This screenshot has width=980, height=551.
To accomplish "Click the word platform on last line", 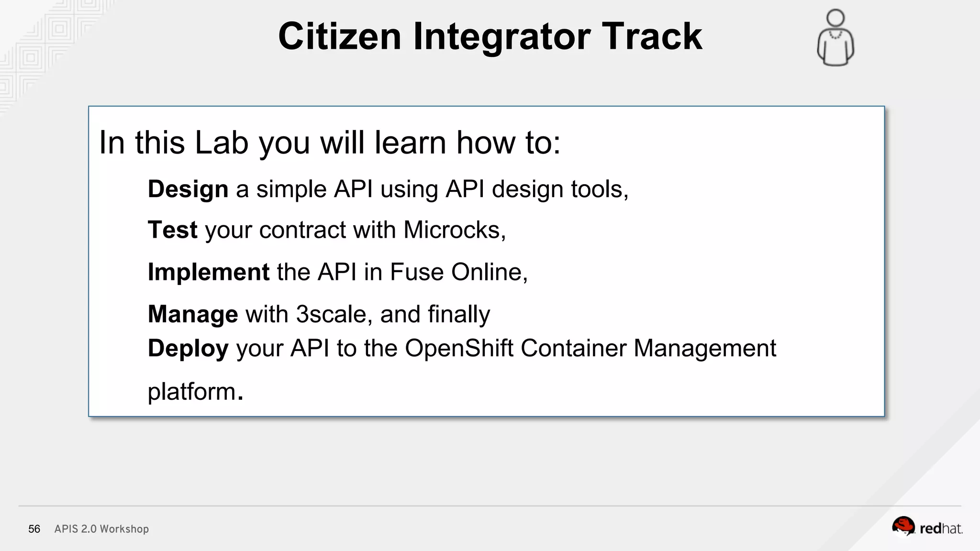I will 191,391.
